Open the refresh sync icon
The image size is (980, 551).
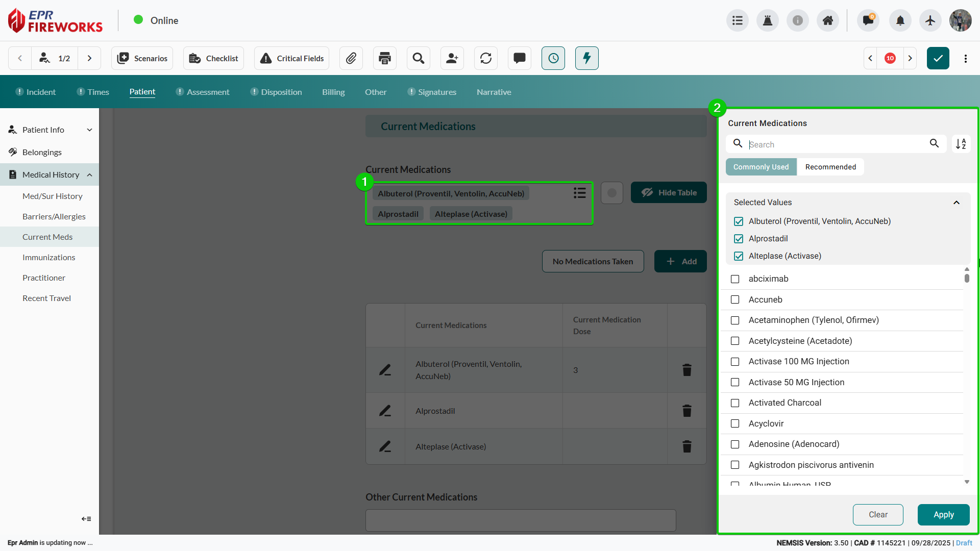pyautogui.click(x=485, y=58)
